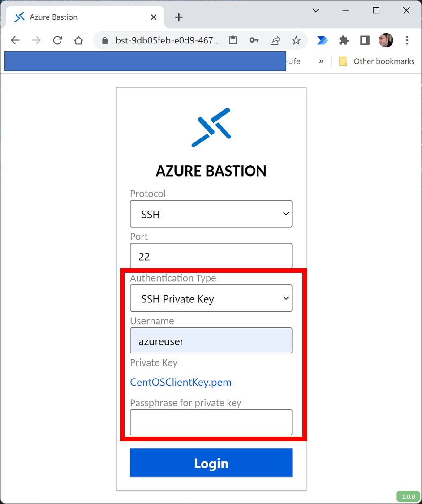The image size is (422, 504).
Task: Open the Protocol dropdown showing SSH
Action: (211, 214)
